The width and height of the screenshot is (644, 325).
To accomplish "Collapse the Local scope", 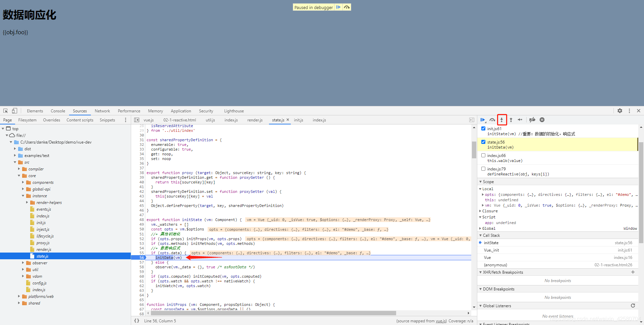I will (480, 189).
